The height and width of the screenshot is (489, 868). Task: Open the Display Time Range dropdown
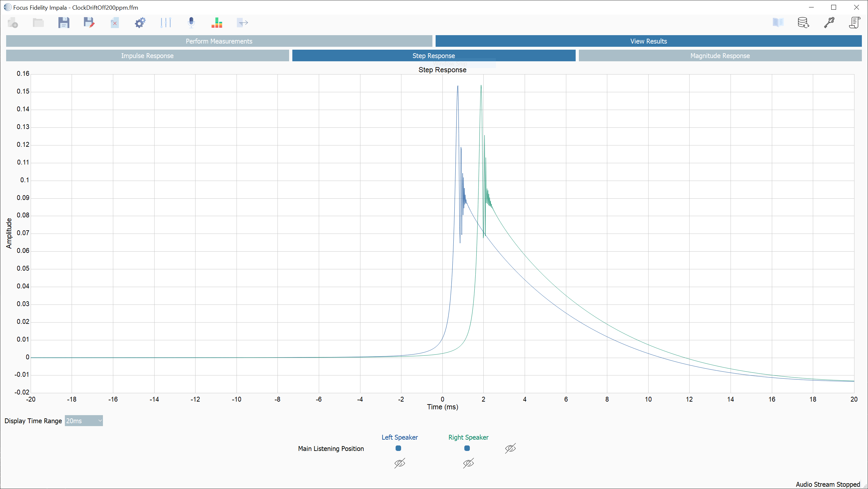[84, 421]
